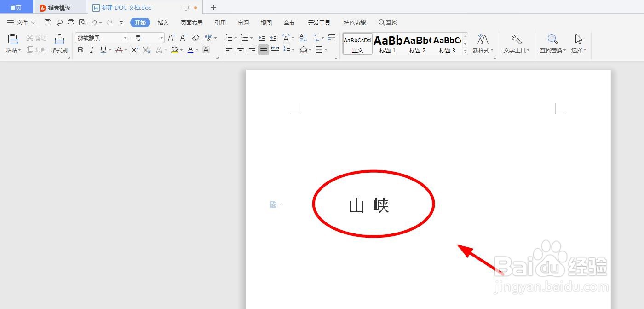Click the Print icon
644x309 pixels.
coord(71,23)
